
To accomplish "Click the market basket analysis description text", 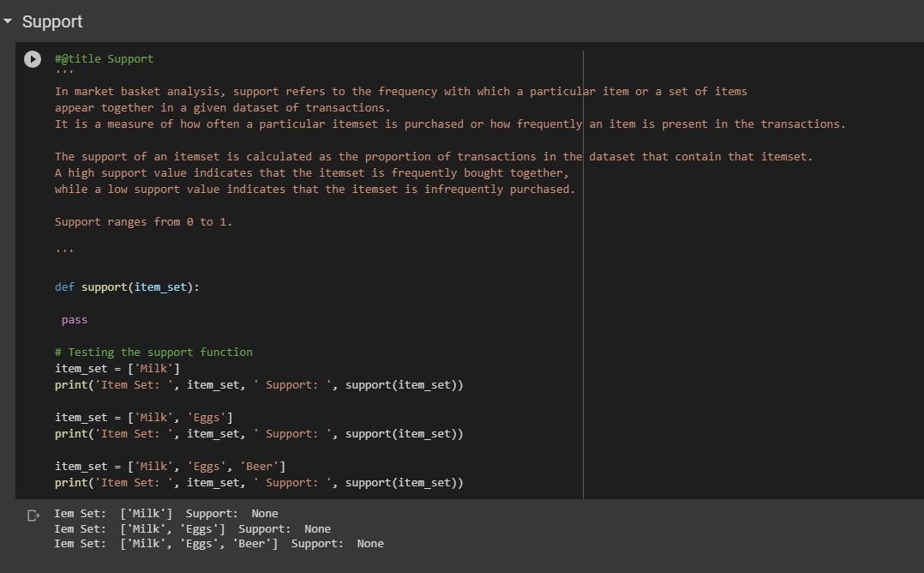I will coord(343,91).
